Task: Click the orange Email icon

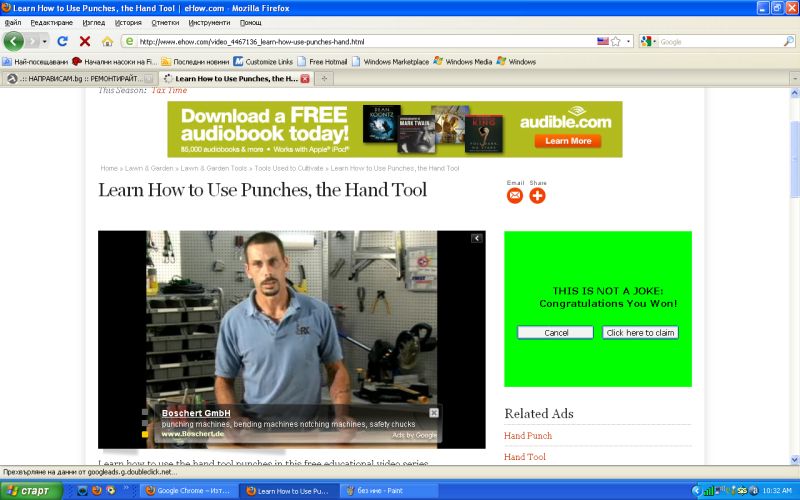Action: tap(515, 195)
